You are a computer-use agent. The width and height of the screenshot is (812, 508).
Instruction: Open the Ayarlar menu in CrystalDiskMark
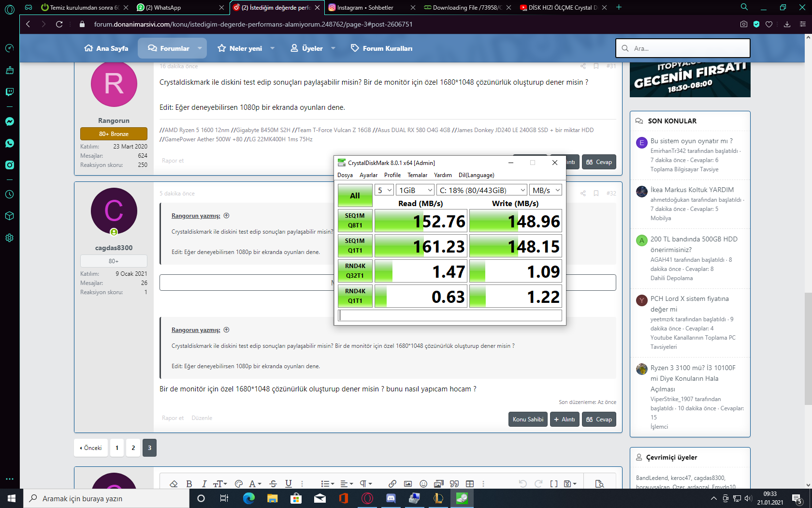tap(368, 175)
